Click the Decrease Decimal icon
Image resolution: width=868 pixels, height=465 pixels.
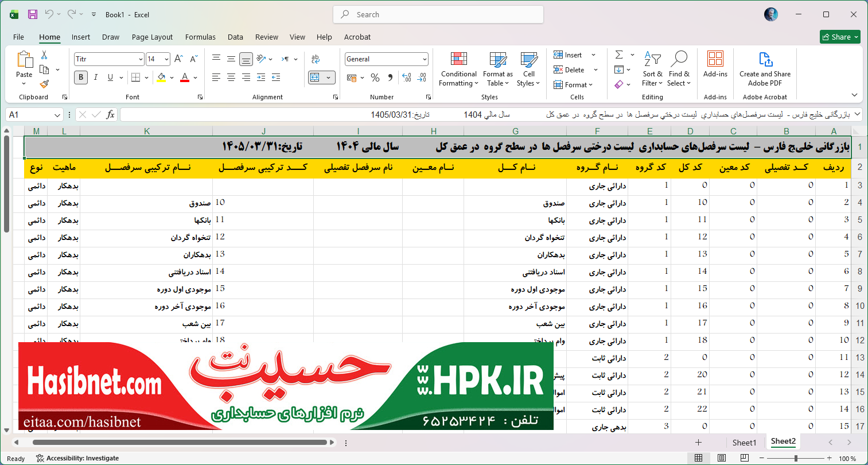[422, 77]
